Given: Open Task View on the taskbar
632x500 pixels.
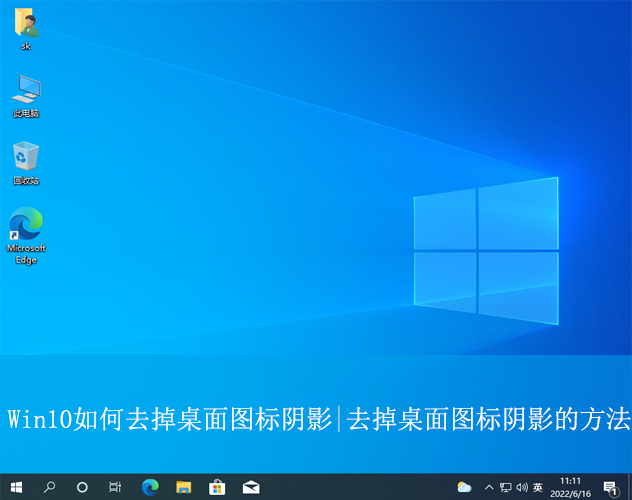Looking at the screenshot, I should click(x=115, y=487).
